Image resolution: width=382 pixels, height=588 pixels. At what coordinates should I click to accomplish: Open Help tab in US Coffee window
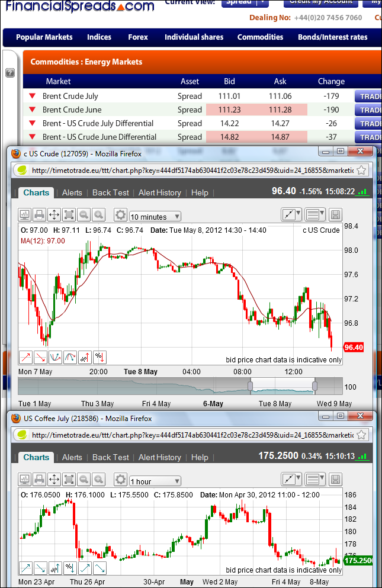(x=200, y=458)
